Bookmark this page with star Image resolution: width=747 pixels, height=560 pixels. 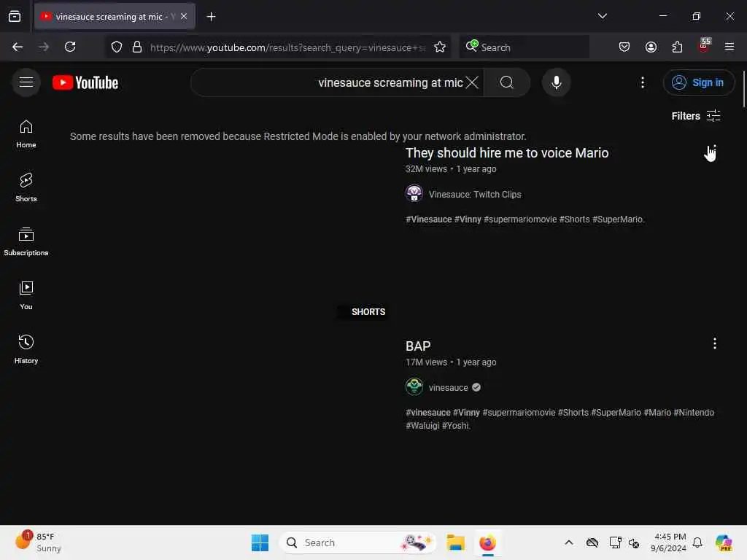click(x=440, y=47)
